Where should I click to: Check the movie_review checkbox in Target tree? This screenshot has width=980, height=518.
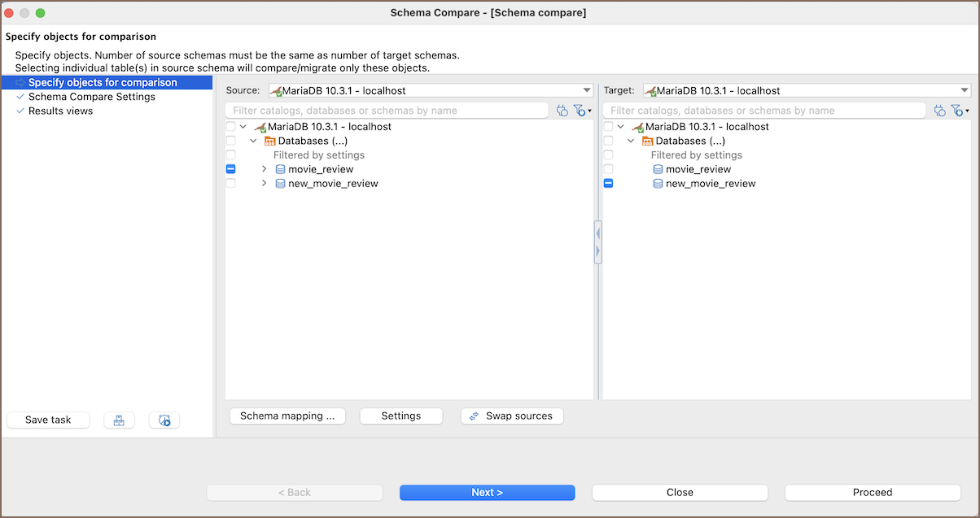(608, 169)
